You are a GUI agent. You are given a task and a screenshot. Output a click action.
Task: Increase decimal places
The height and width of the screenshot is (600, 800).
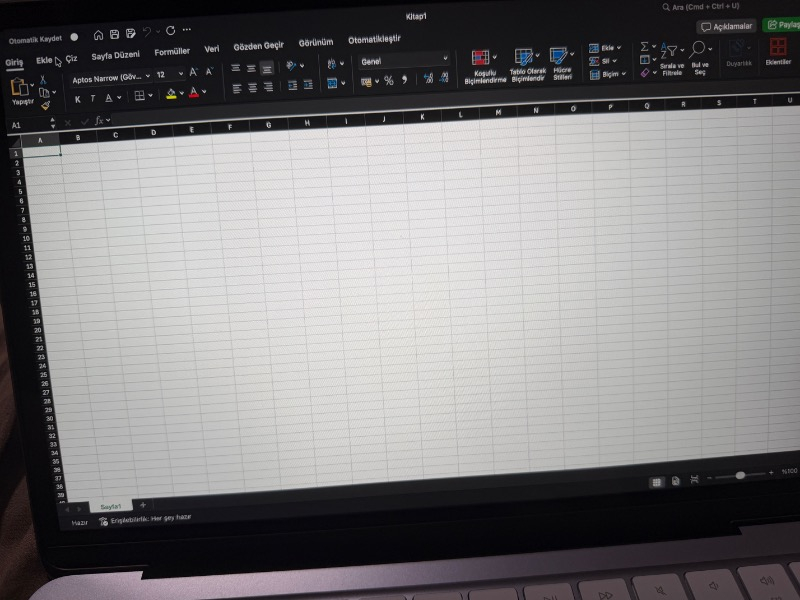tap(428, 78)
